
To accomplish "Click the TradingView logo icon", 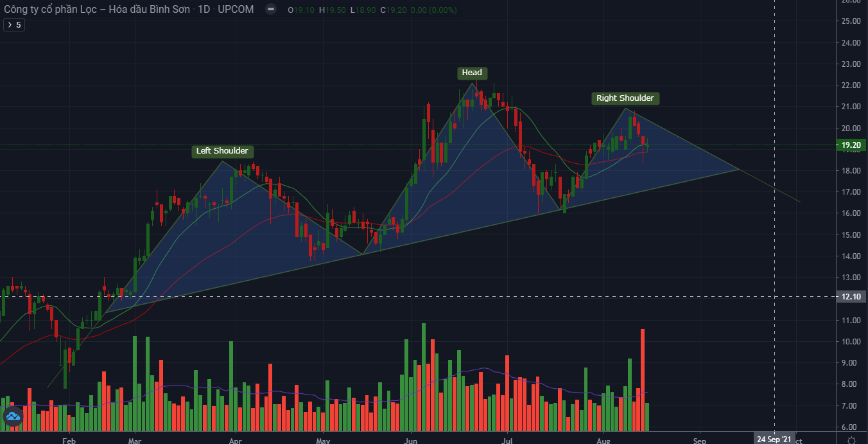I will [x=13, y=417].
